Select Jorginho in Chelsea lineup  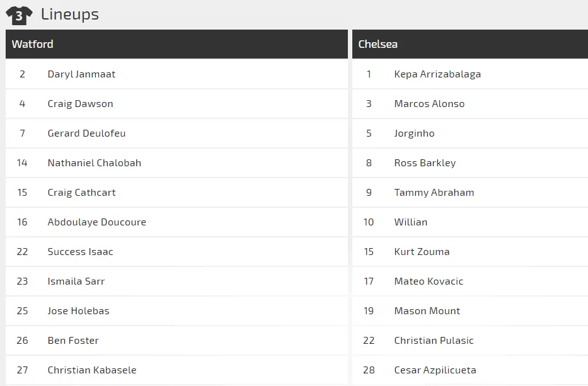pyautogui.click(x=414, y=133)
